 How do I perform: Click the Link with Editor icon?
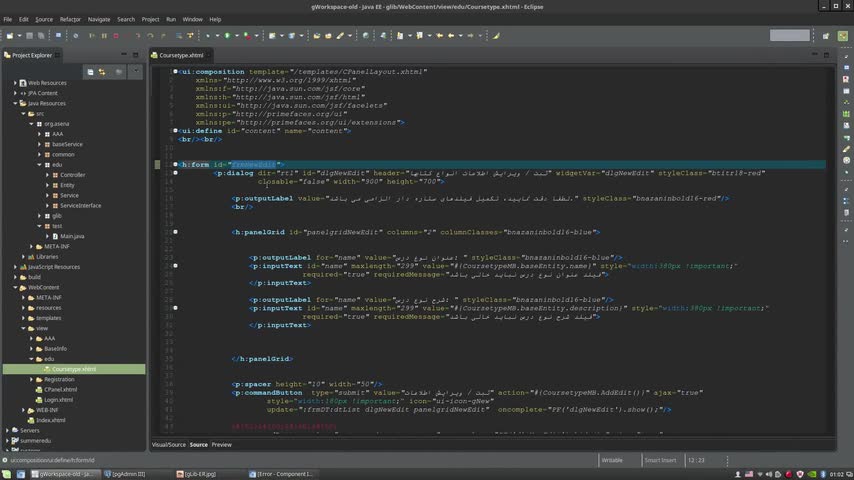point(102,72)
